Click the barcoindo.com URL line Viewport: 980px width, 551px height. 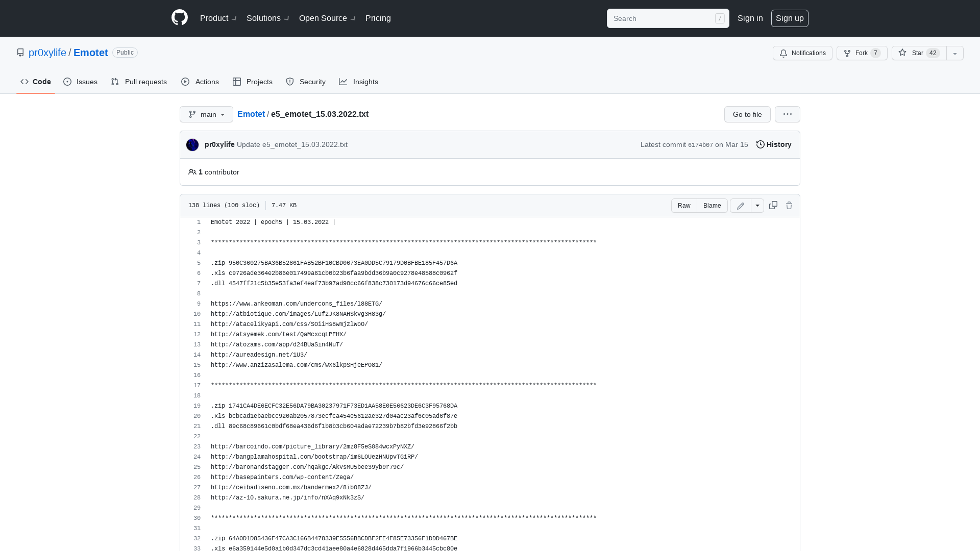312,447
